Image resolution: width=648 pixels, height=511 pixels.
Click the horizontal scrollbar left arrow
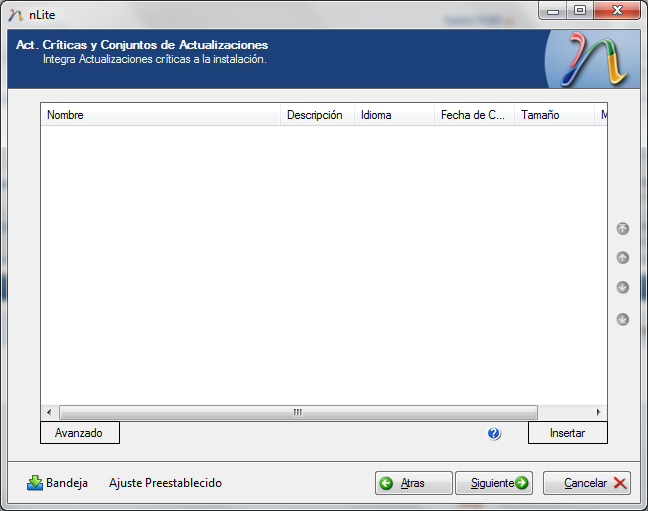tap(49, 412)
